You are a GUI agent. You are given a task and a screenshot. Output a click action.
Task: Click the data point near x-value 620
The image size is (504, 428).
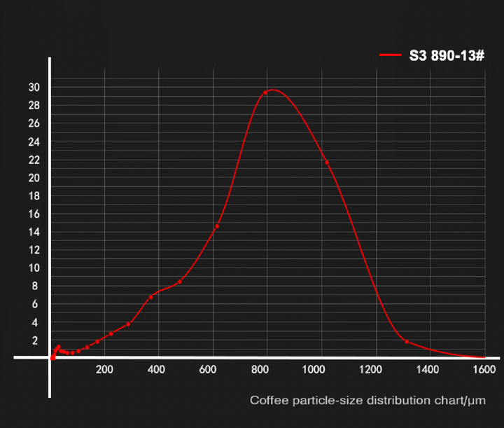pos(217,226)
